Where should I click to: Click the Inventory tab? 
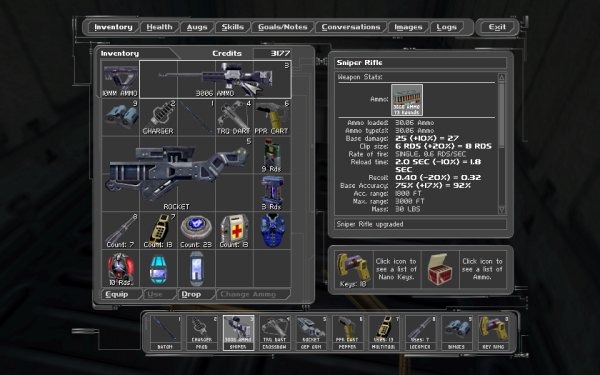(113, 27)
